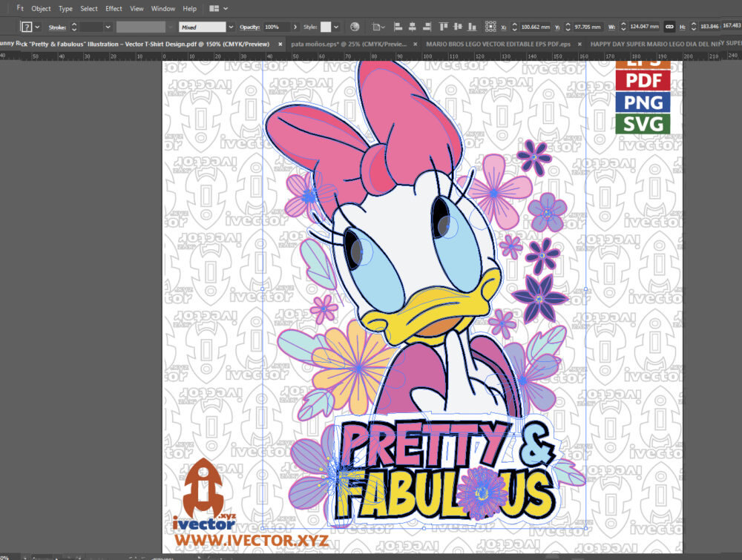742x560 pixels.
Task: Switch to pata moños.eps tab
Action: (x=349, y=44)
